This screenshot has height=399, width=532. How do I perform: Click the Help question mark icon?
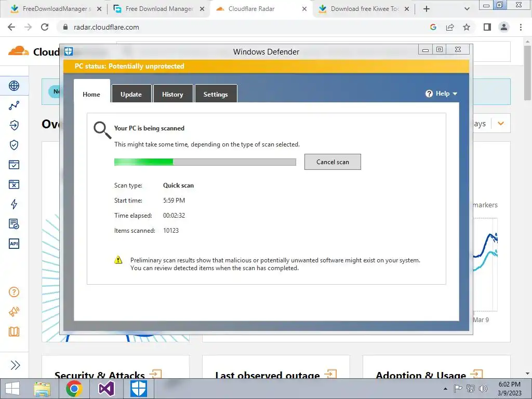click(429, 94)
